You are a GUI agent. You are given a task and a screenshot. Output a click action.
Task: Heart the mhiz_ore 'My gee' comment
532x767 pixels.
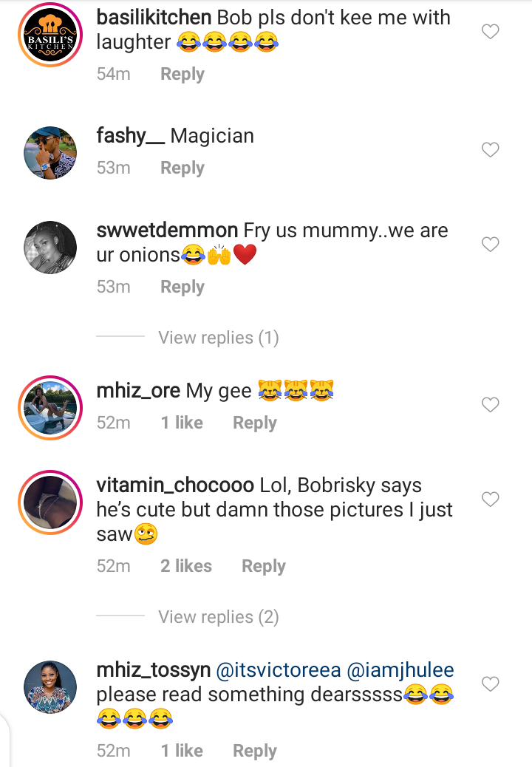tap(491, 405)
